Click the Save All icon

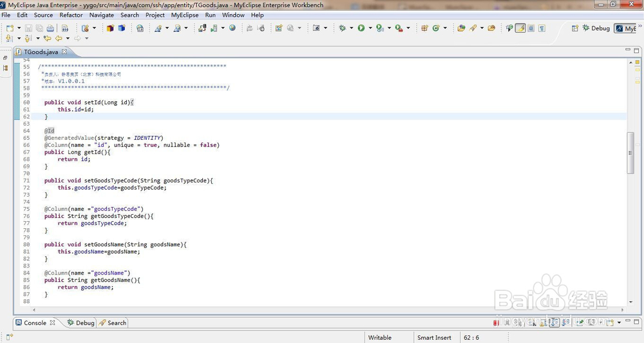39,28
